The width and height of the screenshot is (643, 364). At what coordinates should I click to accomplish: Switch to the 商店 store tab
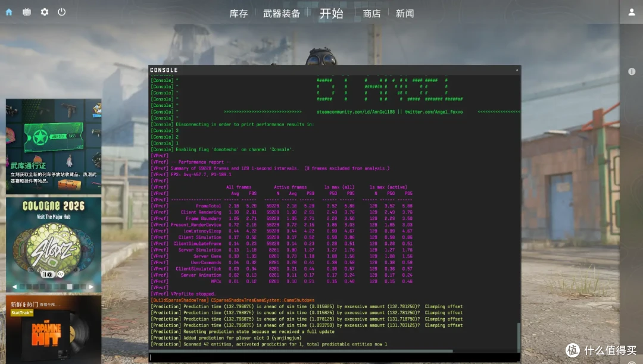[372, 14]
